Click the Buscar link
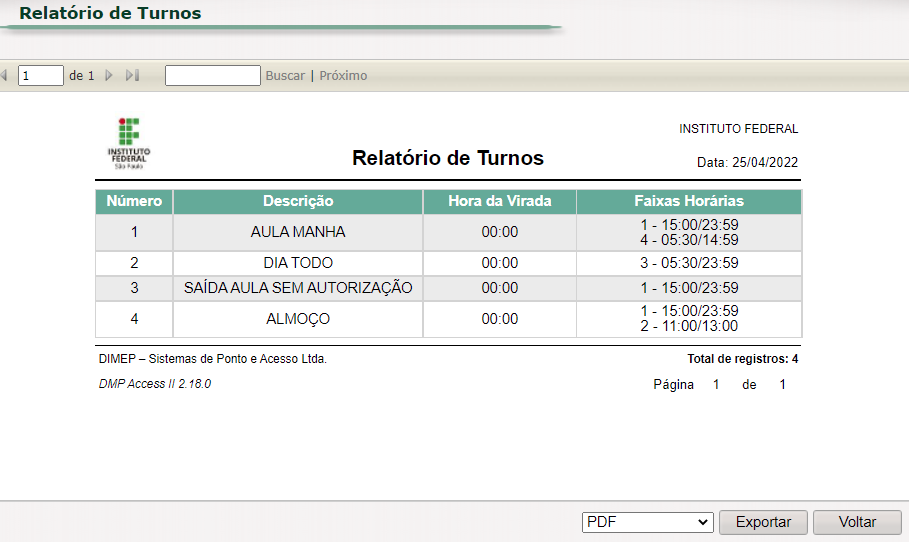The image size is (909, 542). (x=285, y=75)
